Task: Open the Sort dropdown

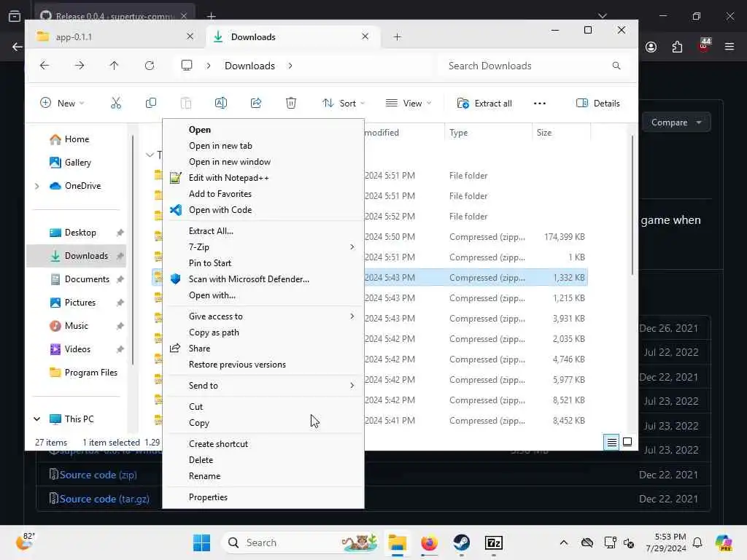Action: (x=344, y=104)
